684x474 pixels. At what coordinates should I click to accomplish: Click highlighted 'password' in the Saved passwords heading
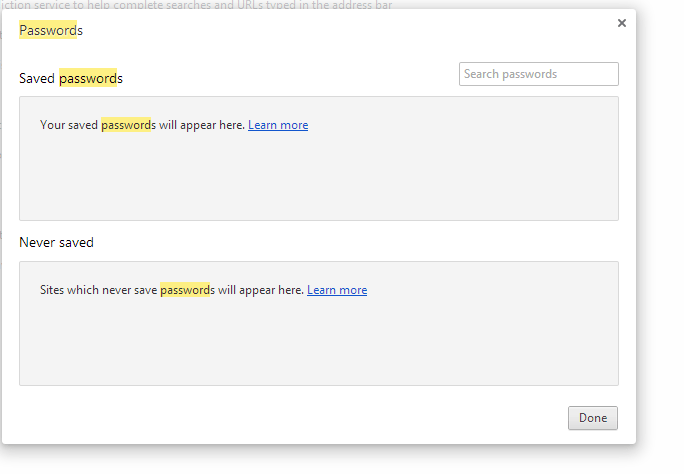click(88, 78)
